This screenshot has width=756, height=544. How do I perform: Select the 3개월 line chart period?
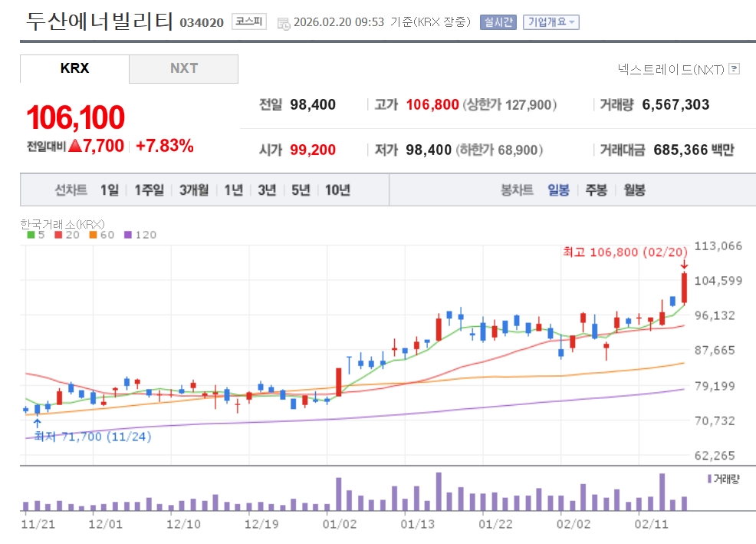pyautogui.click(x=194, y=190)
